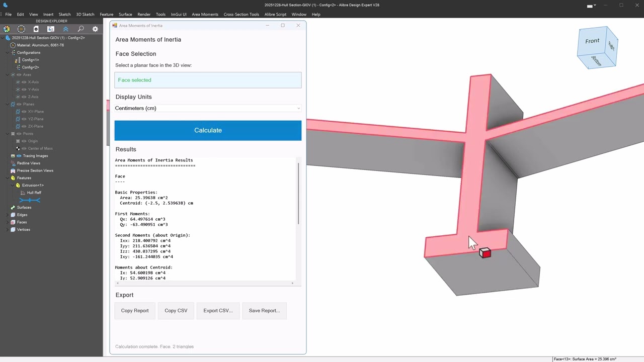The width and height of the screenshot is (644, 362).
Task: Select the Hull Reff sketch icon
Action: pos(23,193)
